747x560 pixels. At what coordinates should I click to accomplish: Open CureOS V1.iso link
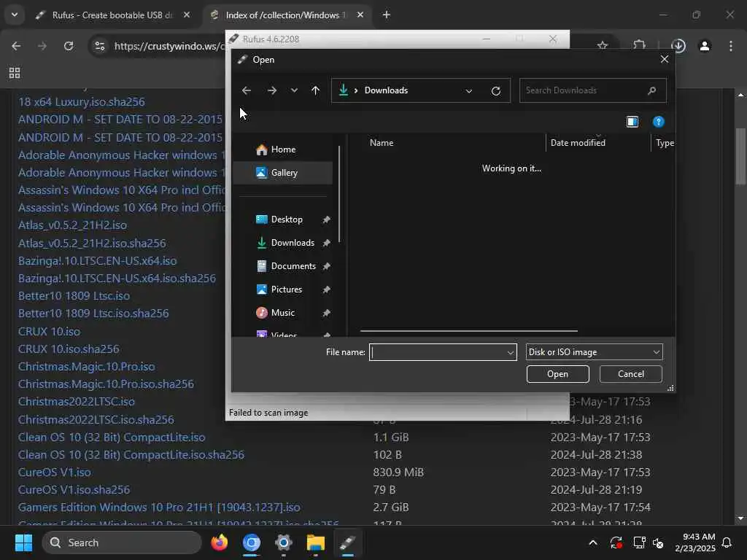54,472
